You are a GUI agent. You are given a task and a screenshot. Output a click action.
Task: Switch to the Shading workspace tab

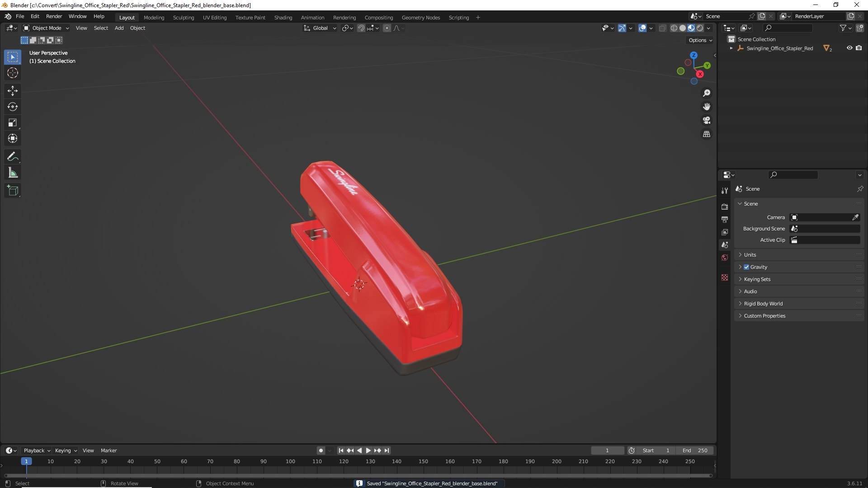pyautogui.click(x=283, y=18)
